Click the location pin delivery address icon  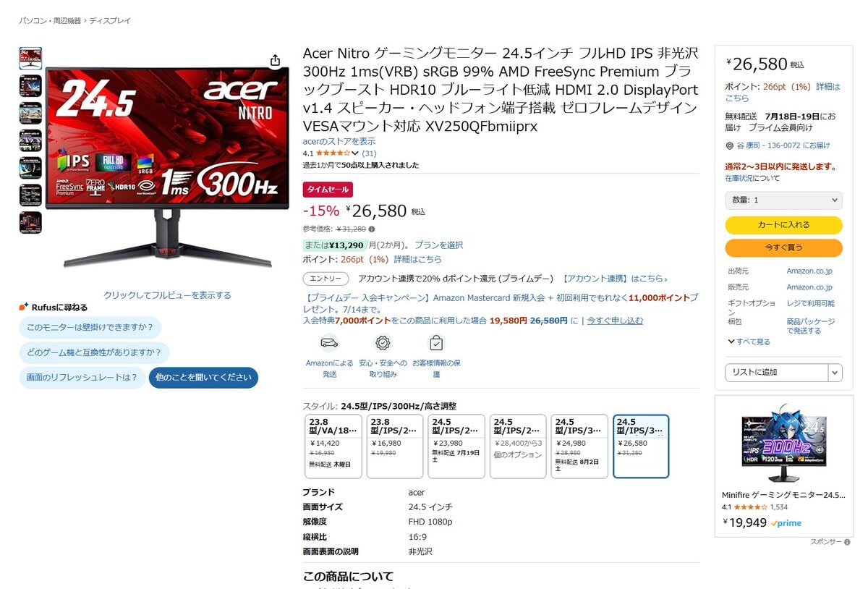click(x=729, y=145)
